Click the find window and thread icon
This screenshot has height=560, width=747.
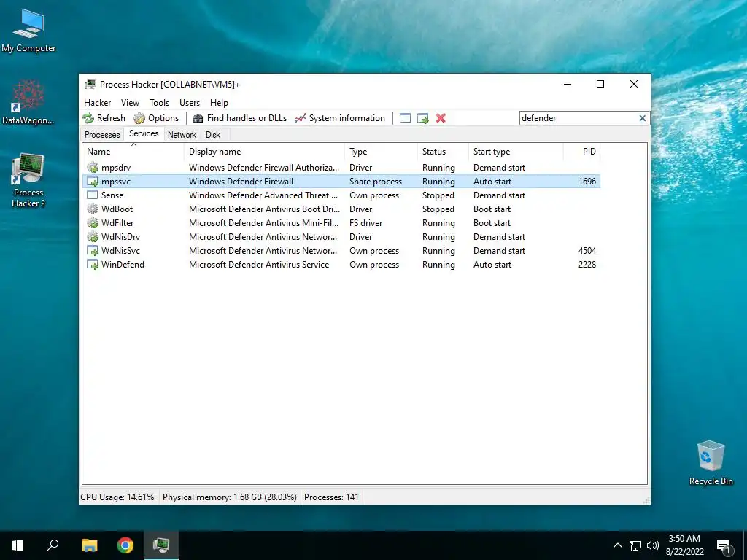[x=422, y=118]
